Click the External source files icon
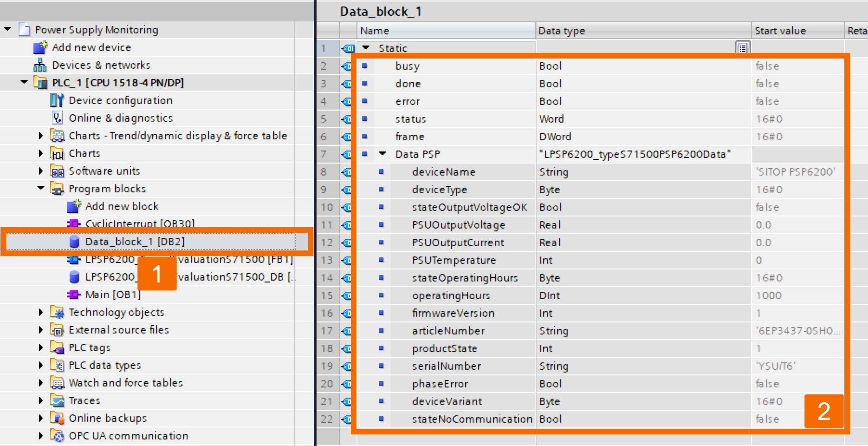The width and height of the screenshot is (868, 446). (x=57, y=330)
